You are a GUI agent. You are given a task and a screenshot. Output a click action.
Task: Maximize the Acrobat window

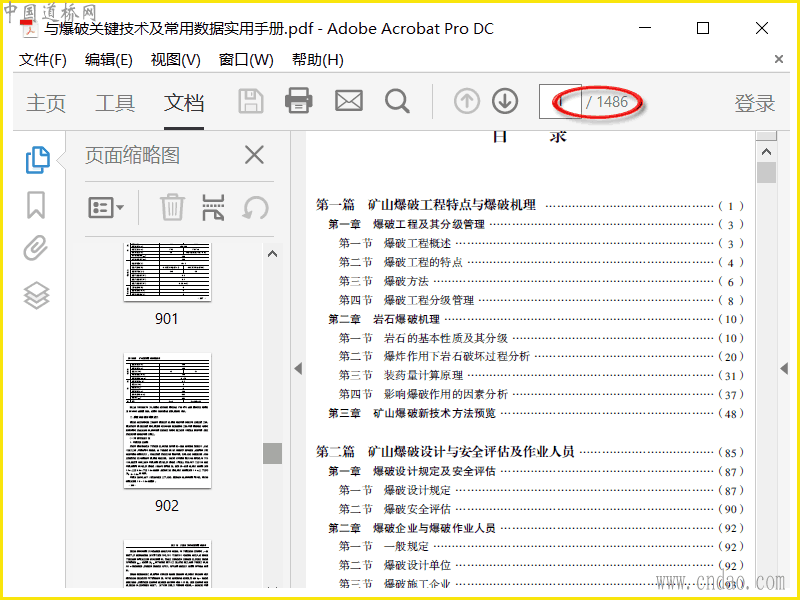point(703,28)
